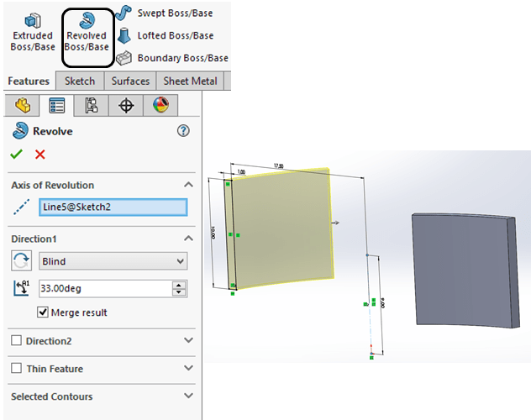Screen dimensions: 531x420
Task: Accept the revolve with green checkmark
Action: coord(16,155)
